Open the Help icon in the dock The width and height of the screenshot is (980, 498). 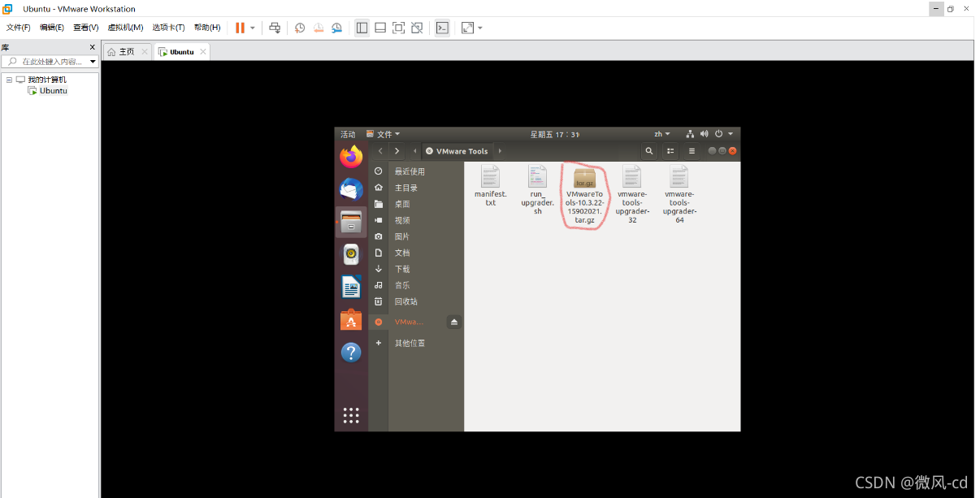point(351,352)
